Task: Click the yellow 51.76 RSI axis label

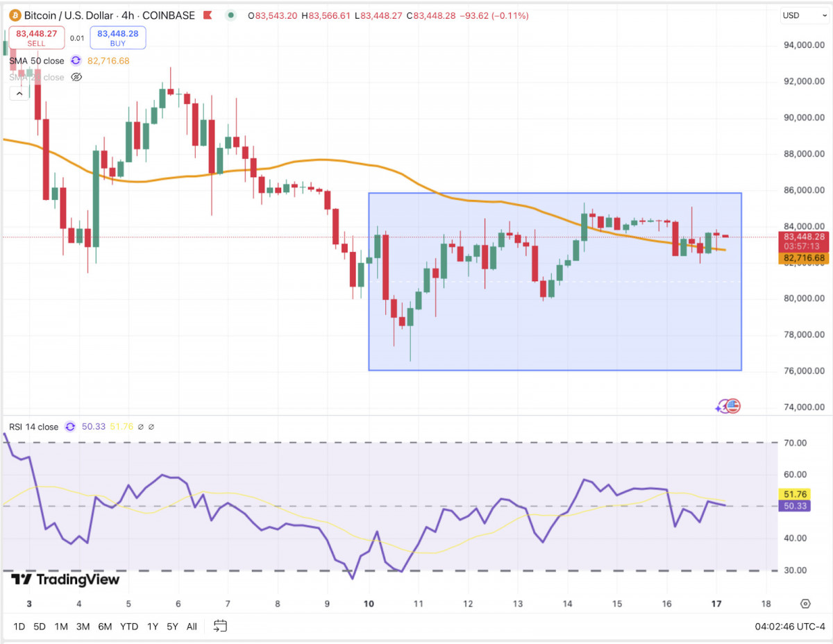Action: coord(794,494)
